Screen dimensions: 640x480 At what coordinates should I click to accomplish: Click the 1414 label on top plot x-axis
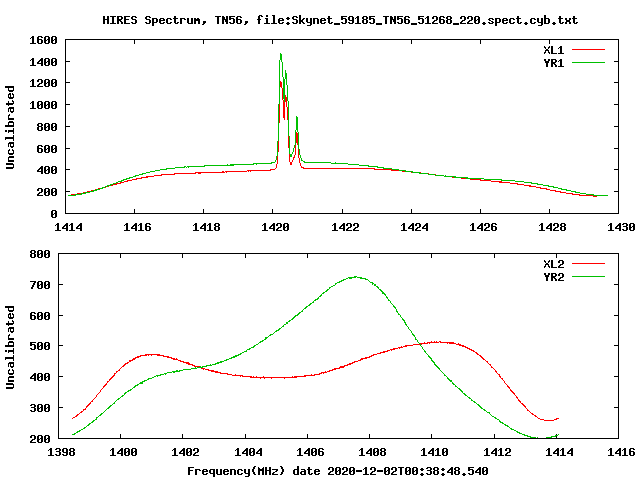click(x=68, y=227)
